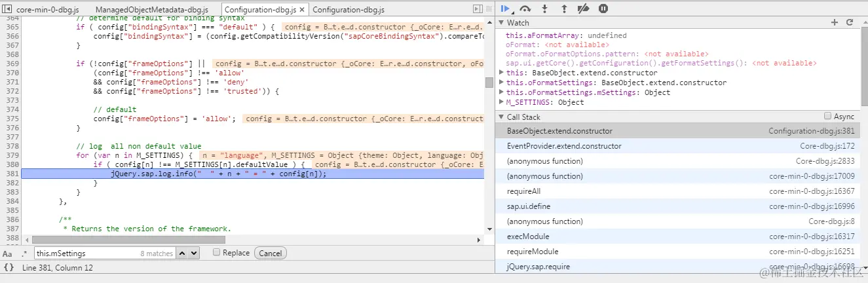Enable the Replace checkbox
This screenshot has height=283, width=868.
pyautogui.click(x=217, y=252)
